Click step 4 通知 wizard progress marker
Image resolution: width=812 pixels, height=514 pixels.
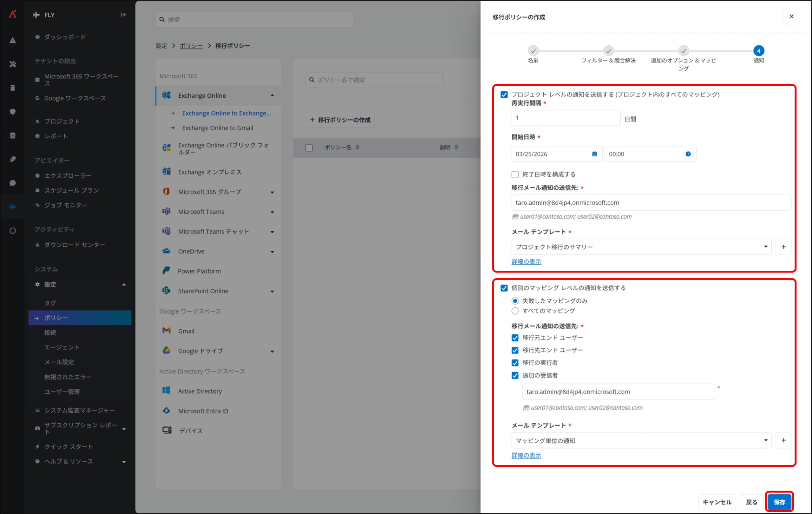pos(758,51)
